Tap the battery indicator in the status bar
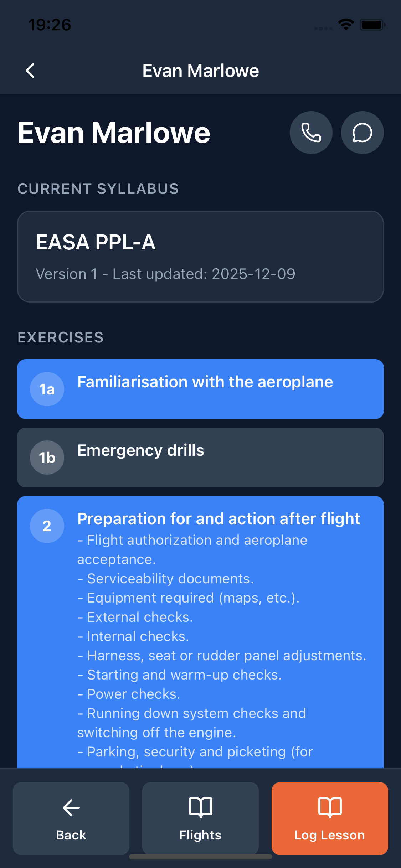This screenshot has height=868, width=401. (370, 24)
